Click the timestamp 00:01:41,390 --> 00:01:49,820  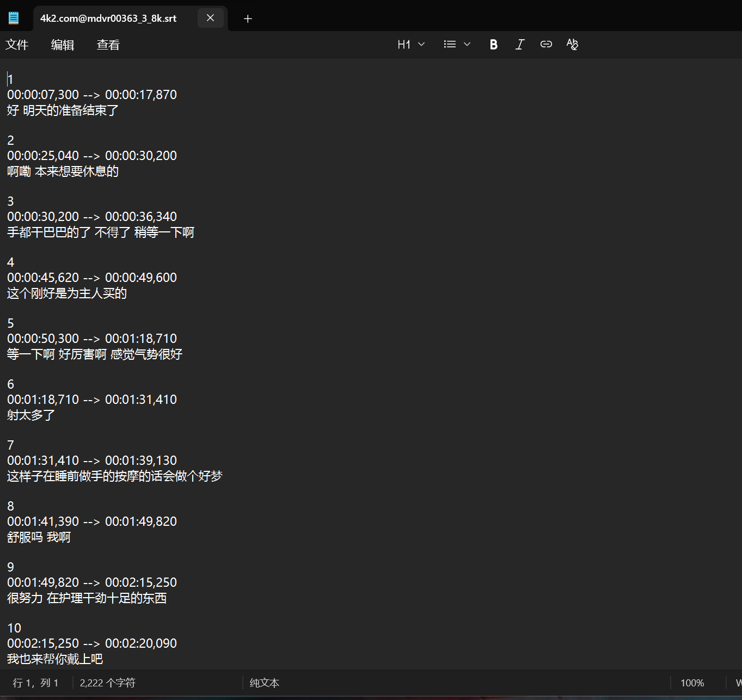point(92,521)
